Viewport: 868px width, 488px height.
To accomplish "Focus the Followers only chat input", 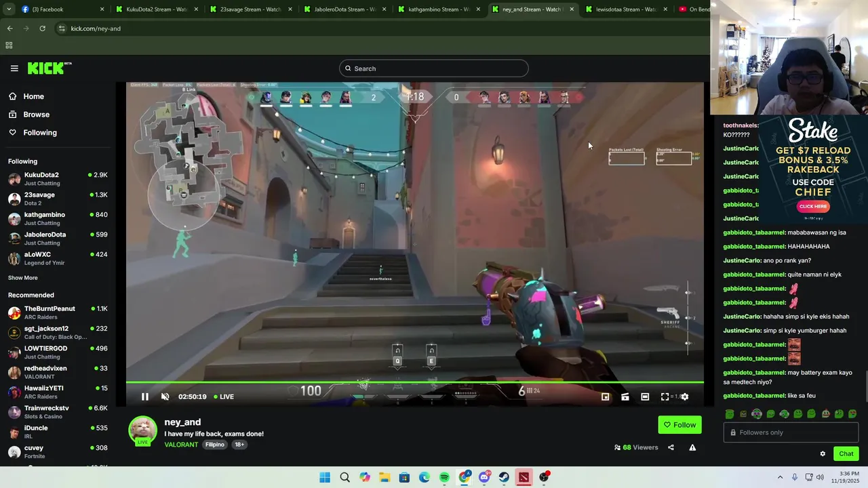I will 791,432.
